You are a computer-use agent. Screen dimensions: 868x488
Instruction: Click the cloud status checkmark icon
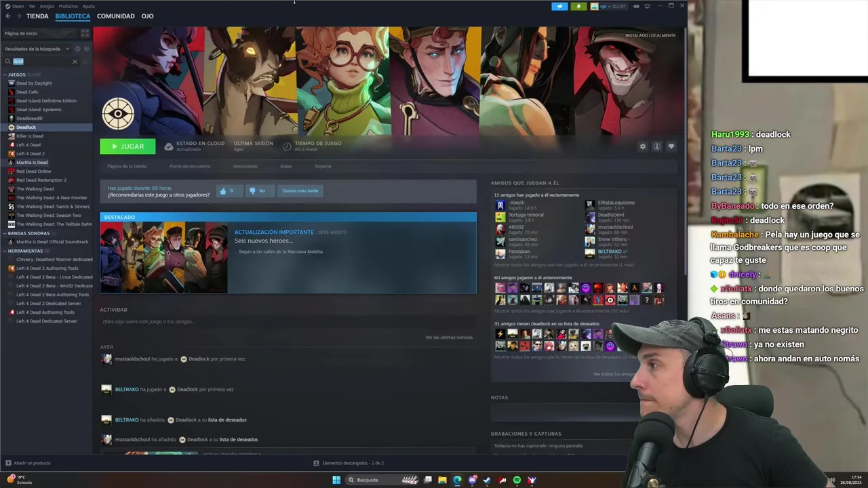click(x=169, y=146)
